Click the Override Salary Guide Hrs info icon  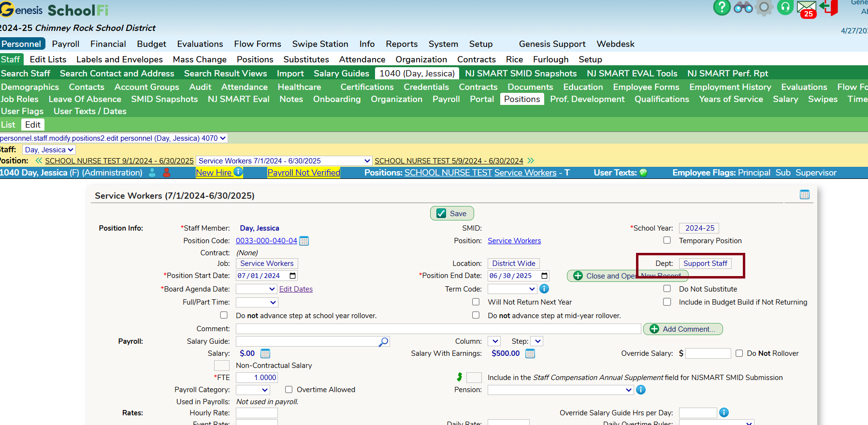[724, 412]
